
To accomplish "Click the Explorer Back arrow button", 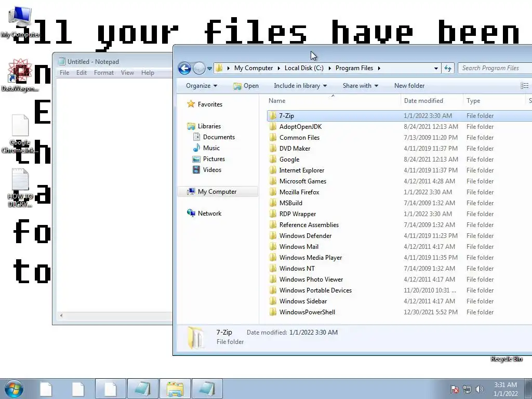I will pos(184,68).
